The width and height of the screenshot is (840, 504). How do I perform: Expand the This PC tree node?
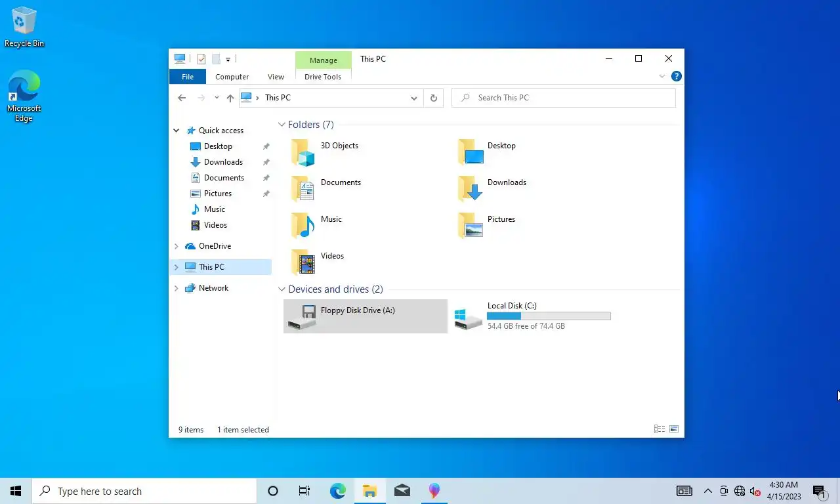[x=176, y=267]
